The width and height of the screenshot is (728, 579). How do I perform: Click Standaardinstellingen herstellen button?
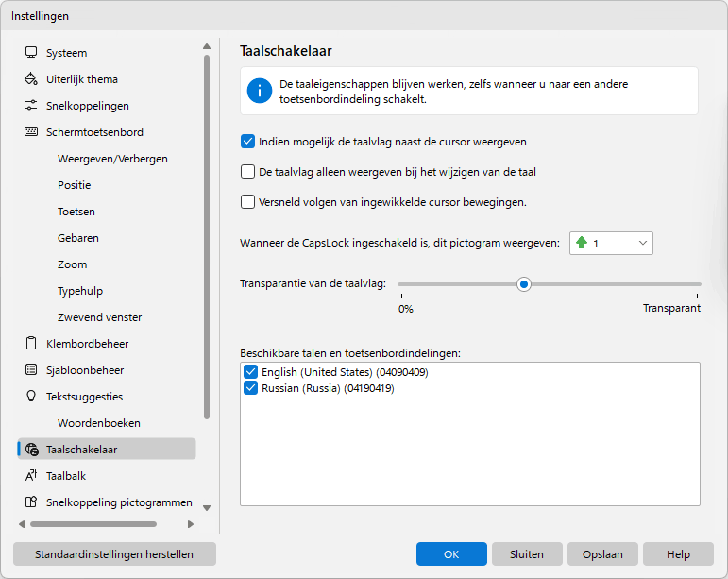click(114, 554)
